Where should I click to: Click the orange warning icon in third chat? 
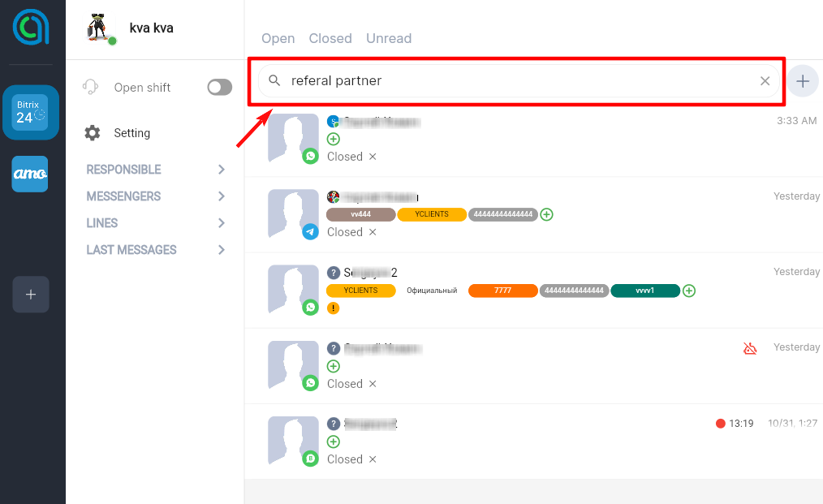tap(333, 308)
